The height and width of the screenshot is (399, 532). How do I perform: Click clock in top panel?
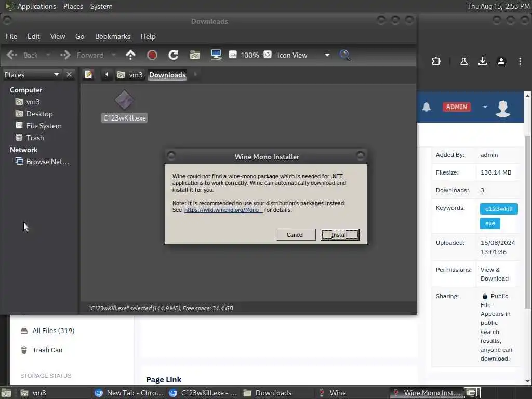click(498, 6)
